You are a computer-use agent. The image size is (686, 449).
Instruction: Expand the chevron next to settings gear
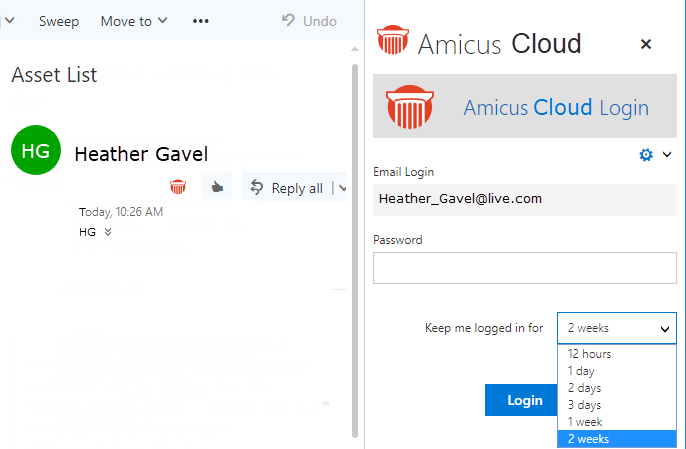pyautogui.click(x=667, y=154)
